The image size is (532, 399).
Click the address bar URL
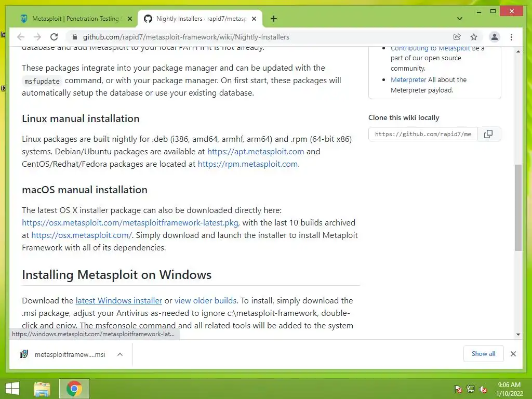pos(186,37)
